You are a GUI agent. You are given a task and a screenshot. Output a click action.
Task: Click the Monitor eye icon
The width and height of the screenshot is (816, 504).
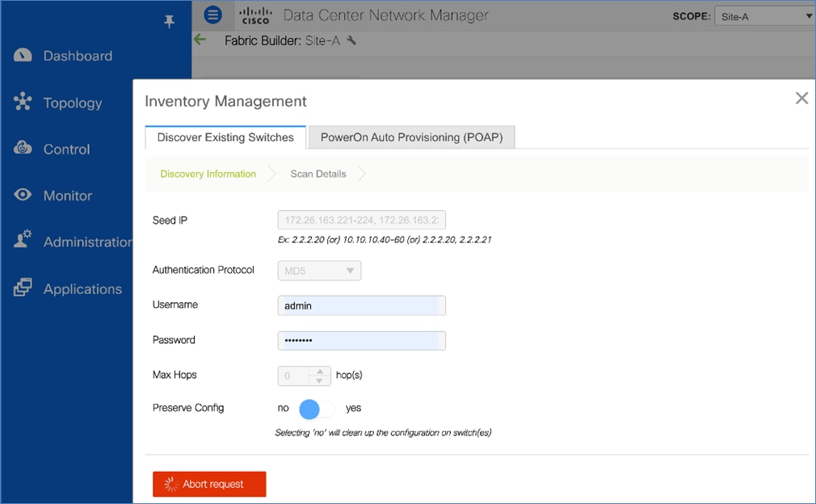[23, 195]
